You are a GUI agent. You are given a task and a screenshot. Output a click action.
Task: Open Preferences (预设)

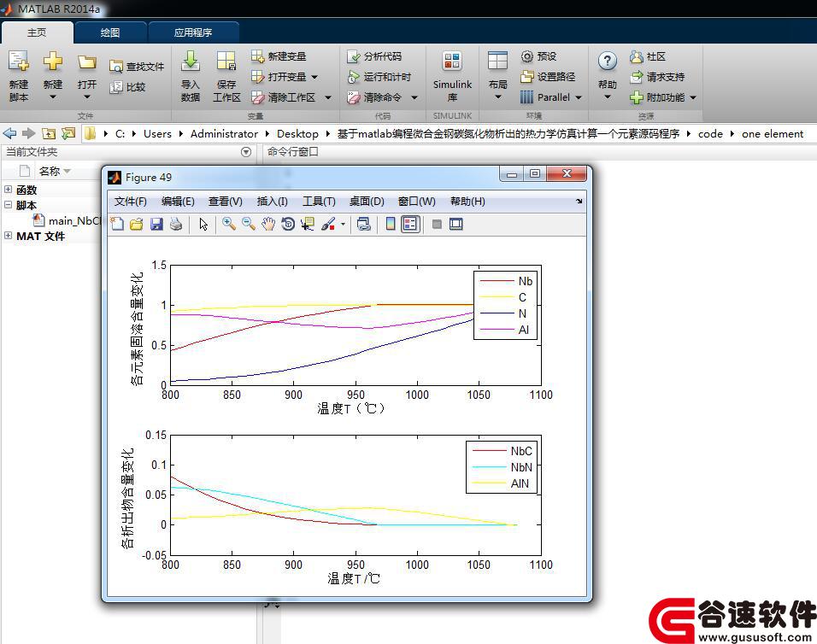click(538, 56)
